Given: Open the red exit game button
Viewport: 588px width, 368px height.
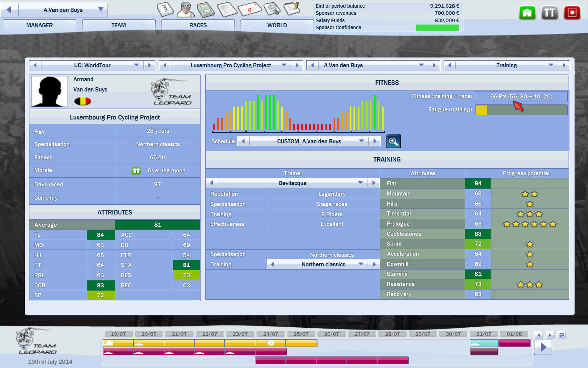Looking at the screenshot, I should tap(572, 13).
